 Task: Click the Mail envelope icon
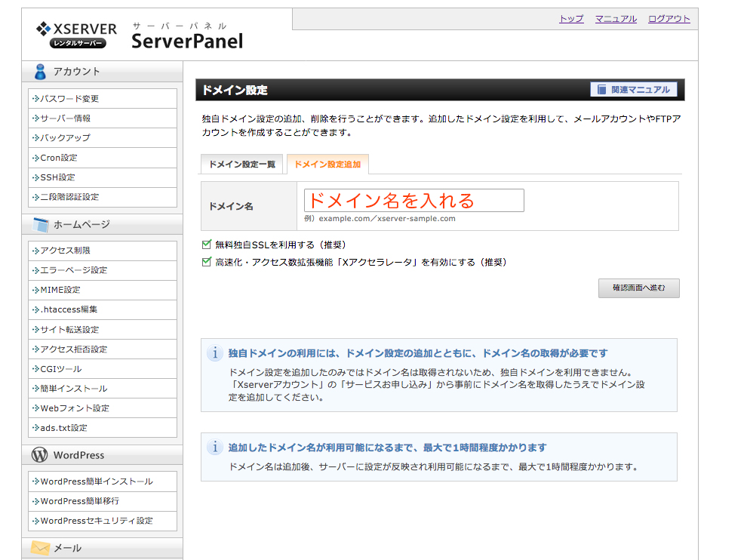[x=41, y=548]
